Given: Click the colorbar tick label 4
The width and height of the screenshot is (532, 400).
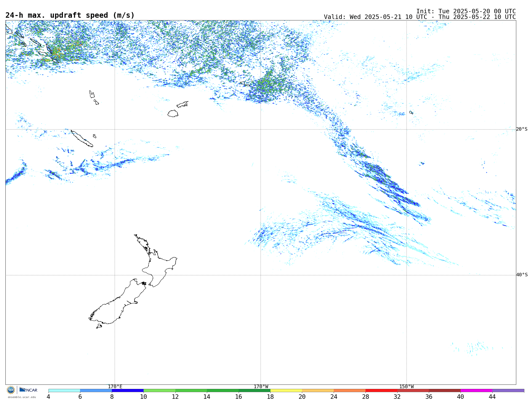Looking at the screenshot, I should pyautogui.click(x=49, y=397).
